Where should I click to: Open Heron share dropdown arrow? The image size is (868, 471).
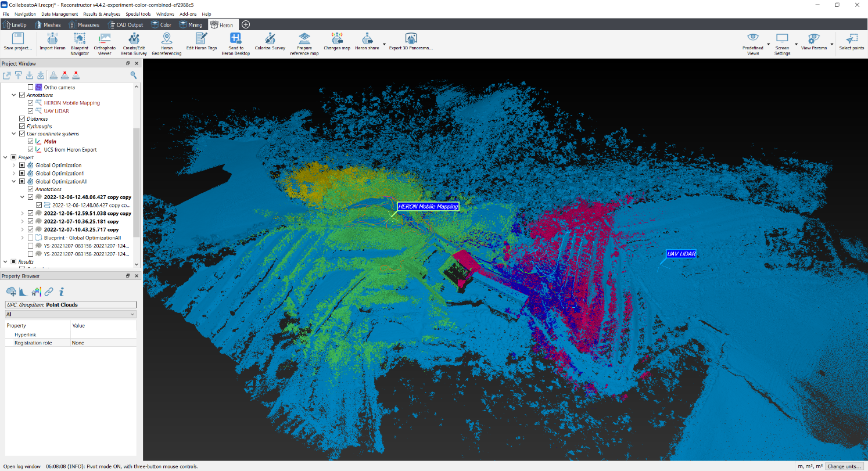coord(384,44)
